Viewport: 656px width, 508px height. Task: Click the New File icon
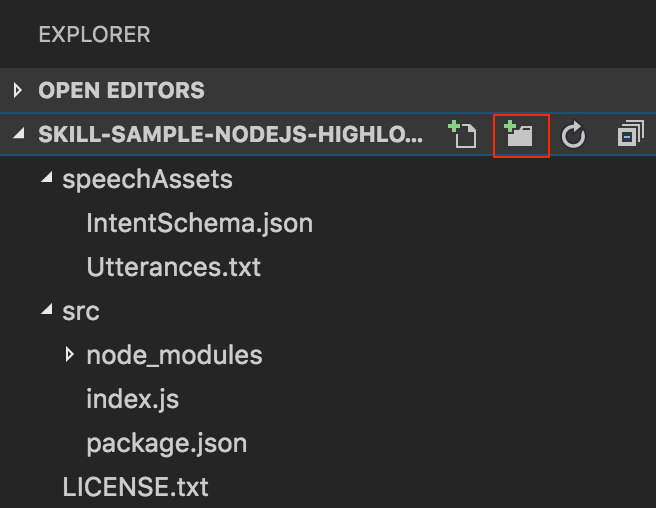click(463, 136)
